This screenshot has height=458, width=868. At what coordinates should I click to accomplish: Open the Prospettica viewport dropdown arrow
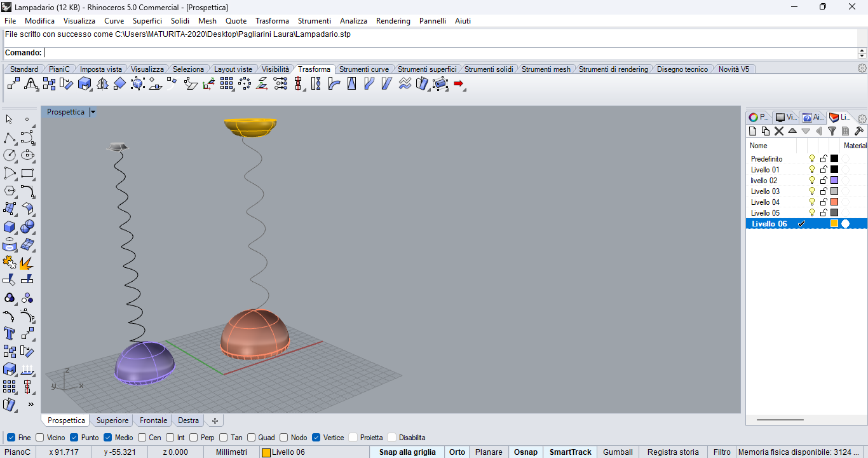tap(93, 112)
